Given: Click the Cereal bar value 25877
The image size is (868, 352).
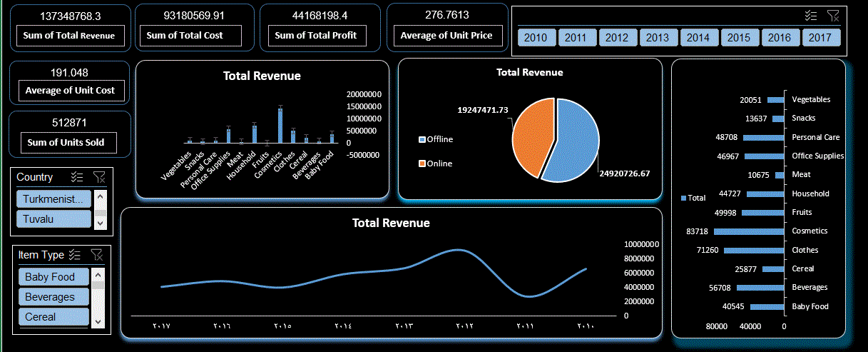Looking at the screenshot, I should 745,269.
